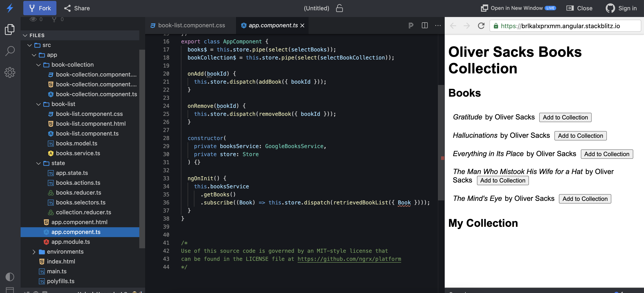Click the editor vertical scrollbar
Image resolution: width=644 pixels, height=293 pixels.
(441, 142)
